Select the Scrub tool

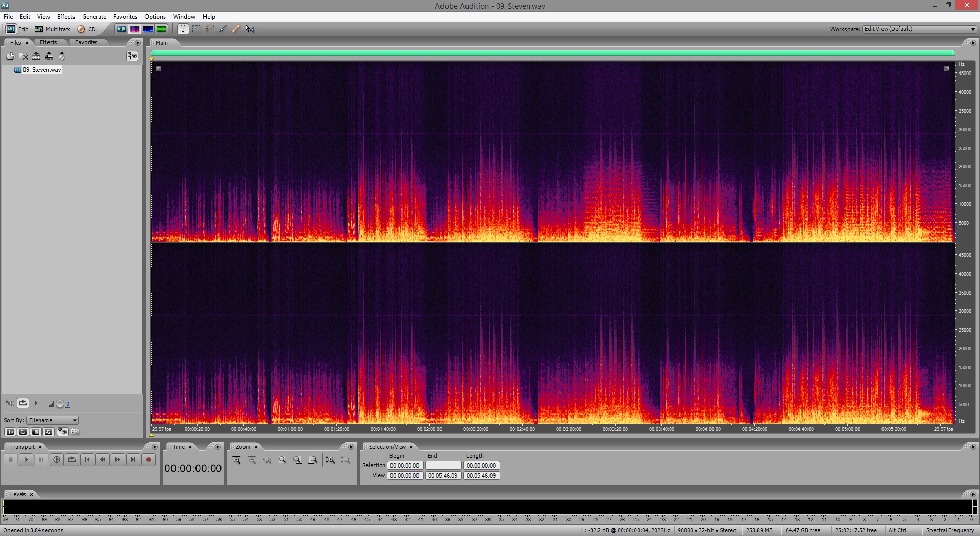[250, 29]
